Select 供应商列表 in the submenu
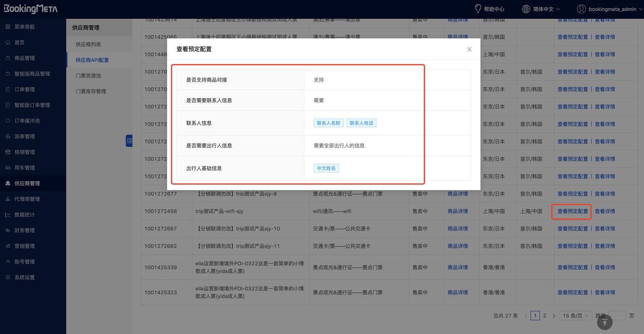The width and height of the screenshot is (644, 334). tap(88, 44)
